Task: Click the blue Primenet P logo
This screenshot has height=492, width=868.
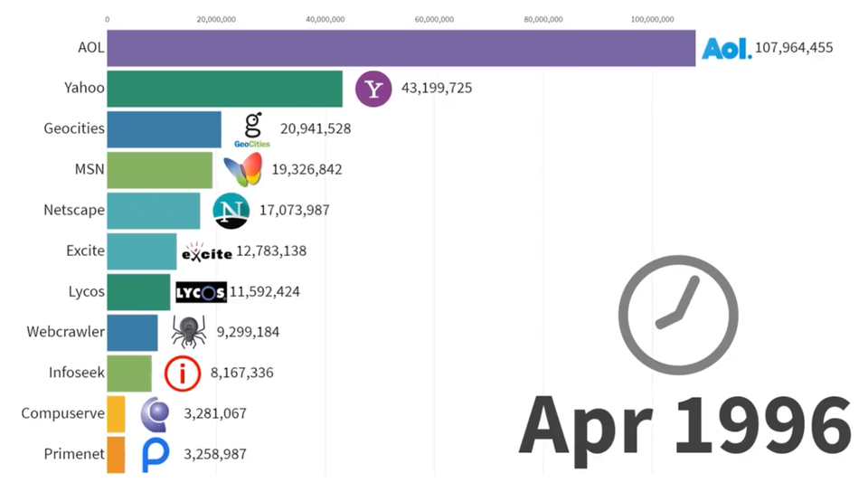Action: tap(156, 454)
